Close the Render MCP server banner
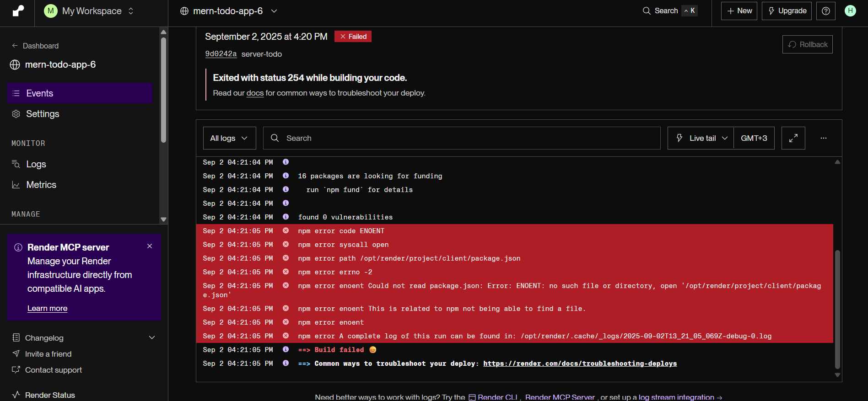 point(150,246)
